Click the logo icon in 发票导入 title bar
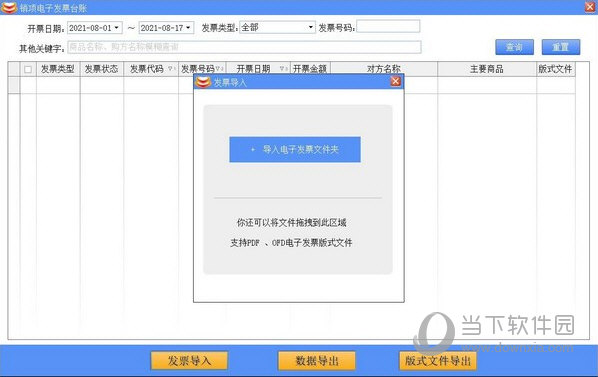This screenshot has height=377, width=598. tap(203, 82)
